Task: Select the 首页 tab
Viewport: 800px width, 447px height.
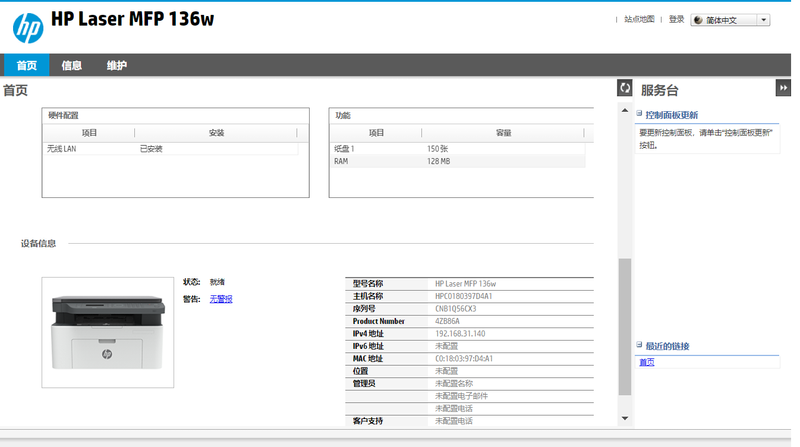Action: [x=27, y=65]
